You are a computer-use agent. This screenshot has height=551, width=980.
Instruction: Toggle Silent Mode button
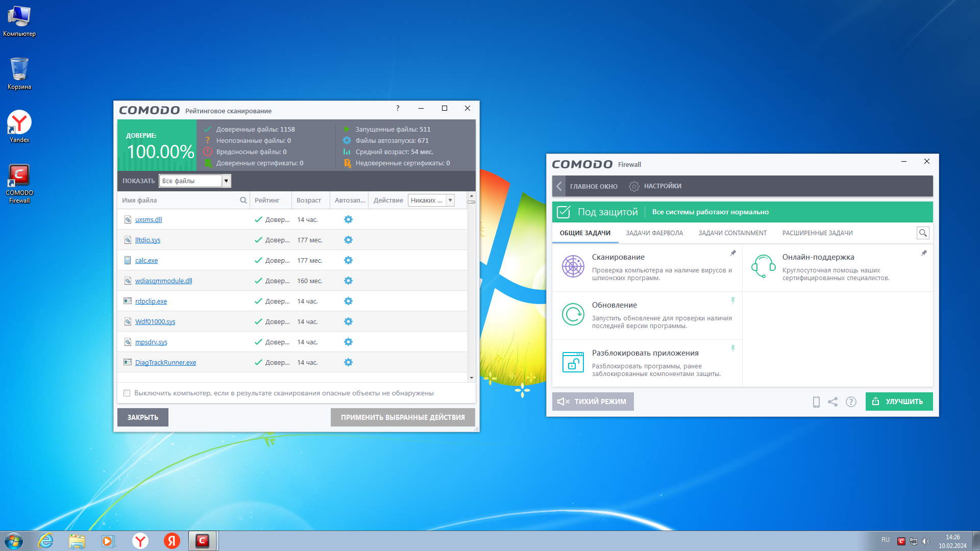(593, 402)
